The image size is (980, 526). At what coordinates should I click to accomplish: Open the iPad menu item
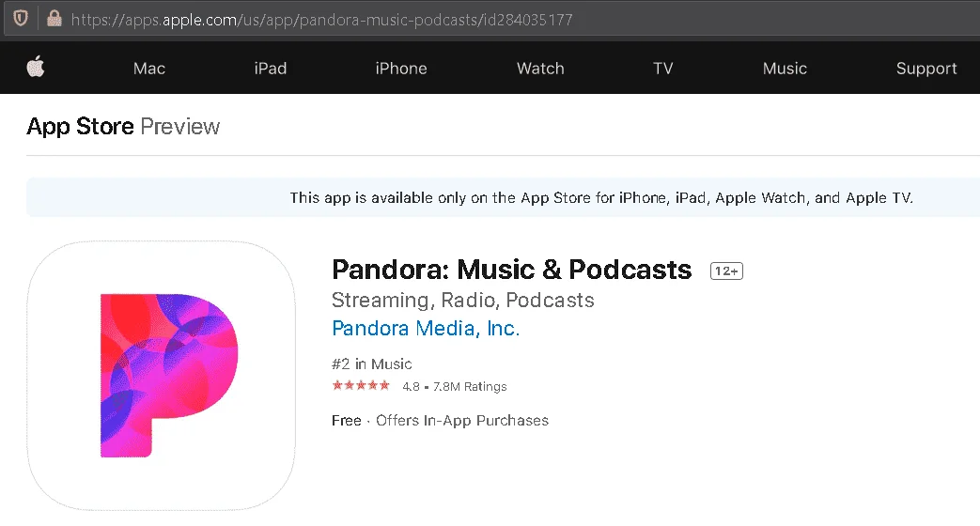pos(270,68)
